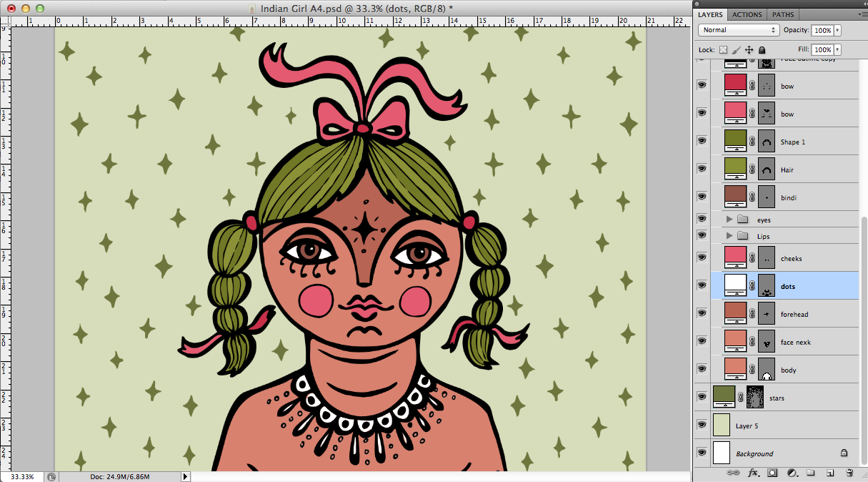The height and width of the screenshot is (482, 868).
Task: Open the fx layer style menu
Action: point(752,473)
